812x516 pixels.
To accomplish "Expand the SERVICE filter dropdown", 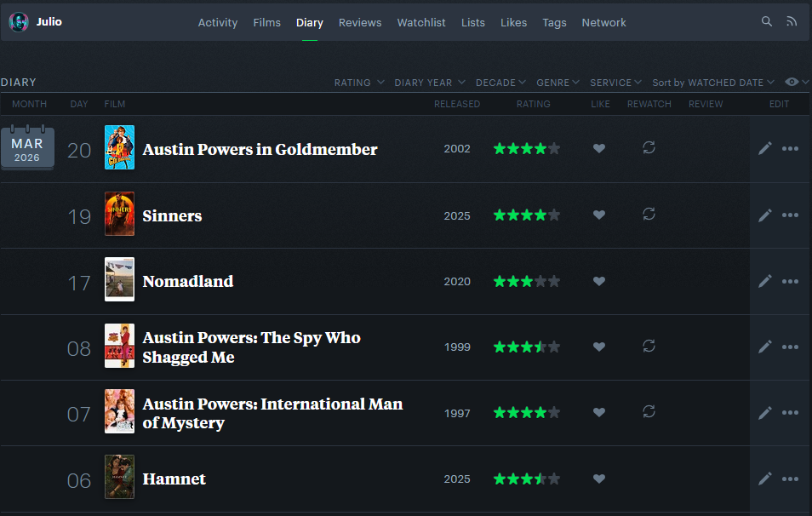I will point(615,83).
